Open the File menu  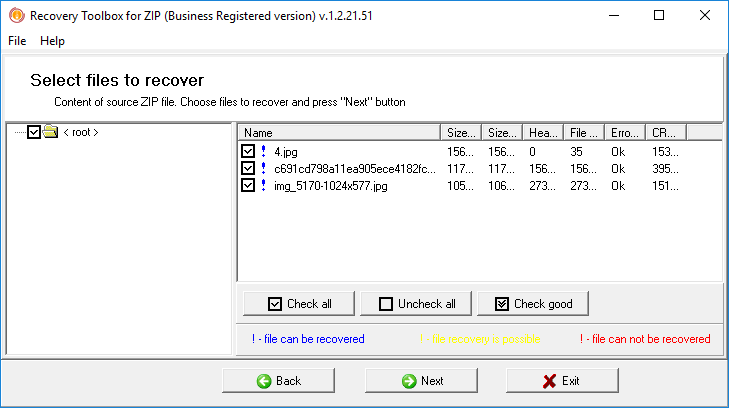[x=17, y=41]
